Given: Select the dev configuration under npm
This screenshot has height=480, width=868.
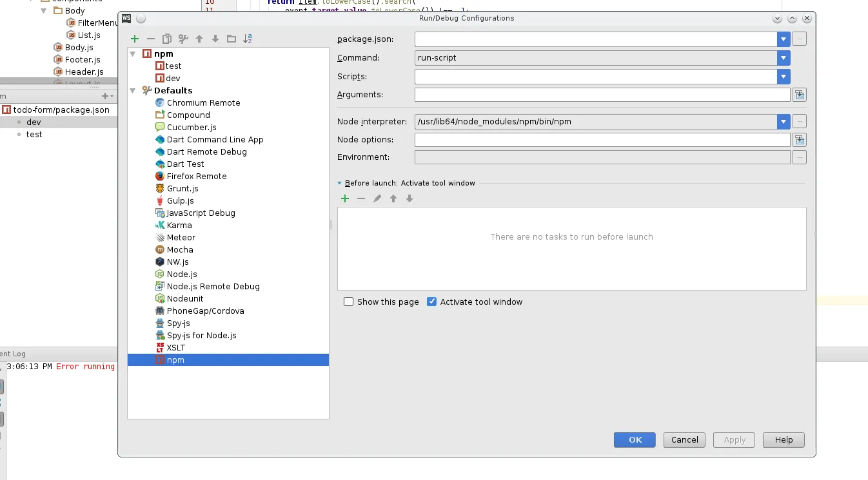Looking at the screenshot, I should click(x=168, y=79).
